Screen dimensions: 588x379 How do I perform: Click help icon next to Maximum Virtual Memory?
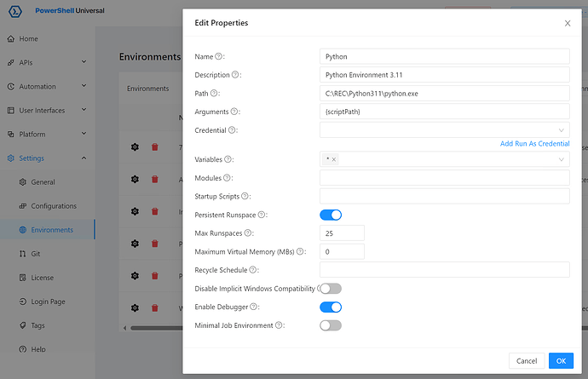[x=300, y=251]
